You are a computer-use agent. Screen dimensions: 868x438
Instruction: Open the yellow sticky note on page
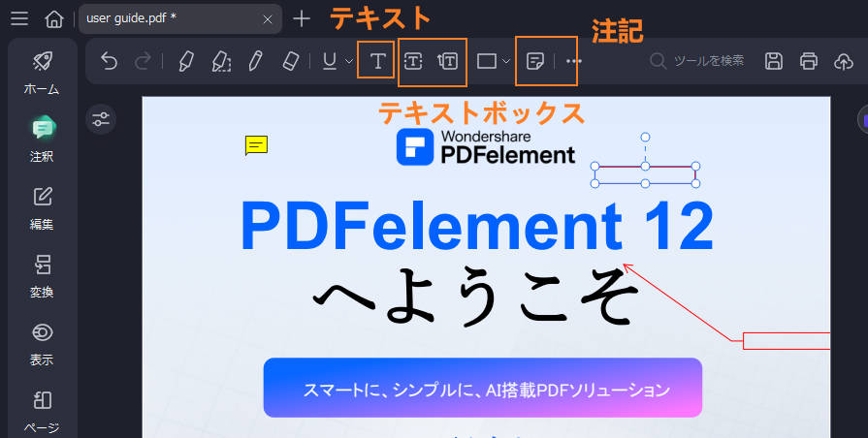256,145
